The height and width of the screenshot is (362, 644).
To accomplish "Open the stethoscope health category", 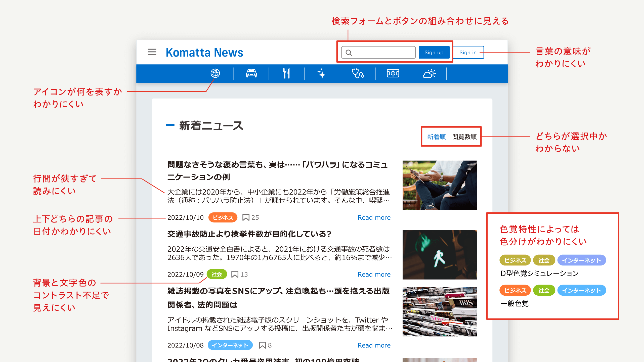I will (x=358, y=73).
